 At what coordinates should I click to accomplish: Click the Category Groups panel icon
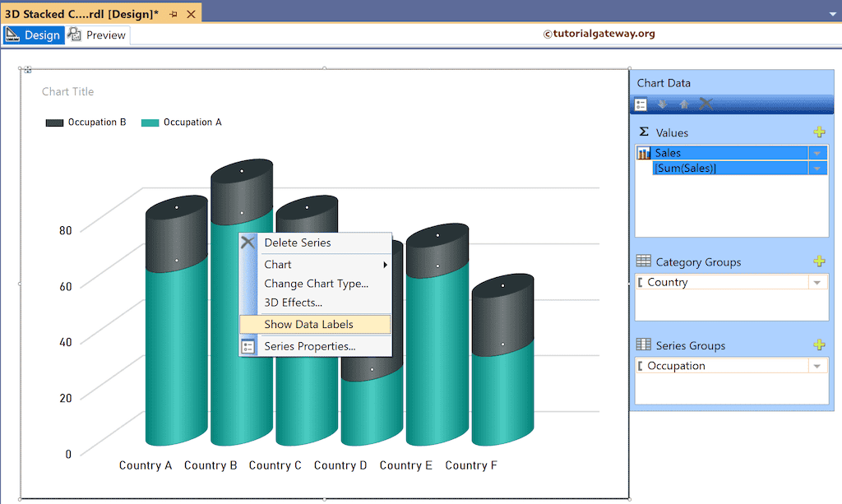tap(643, 261)
